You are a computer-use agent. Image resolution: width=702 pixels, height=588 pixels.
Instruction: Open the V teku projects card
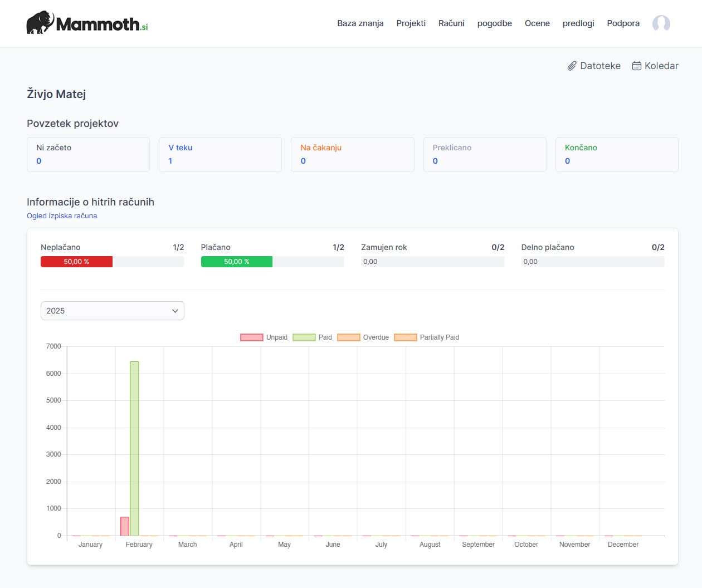tap(220, 154)
